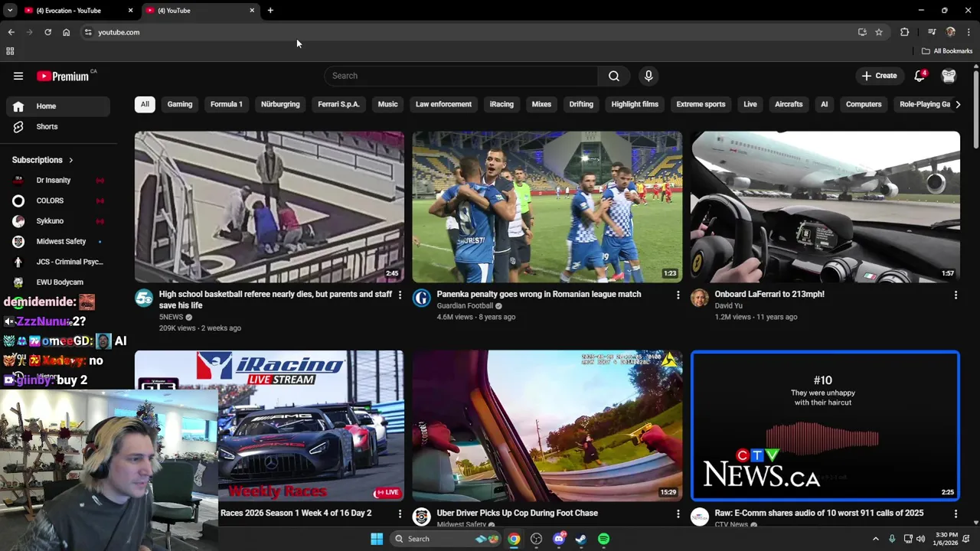
Task: Open the Chrome apps grid shortcut
Action: tap(10, 51)
